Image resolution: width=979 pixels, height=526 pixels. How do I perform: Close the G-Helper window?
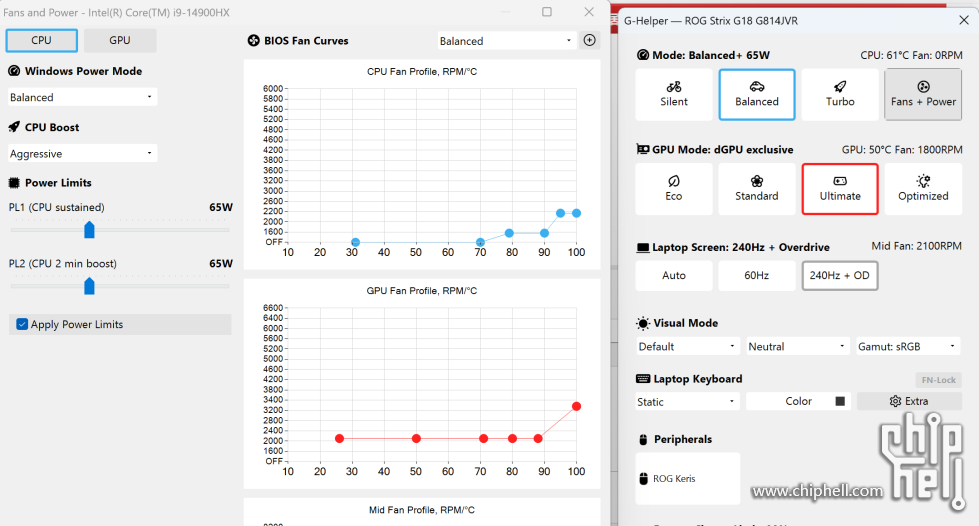(964, 20)
